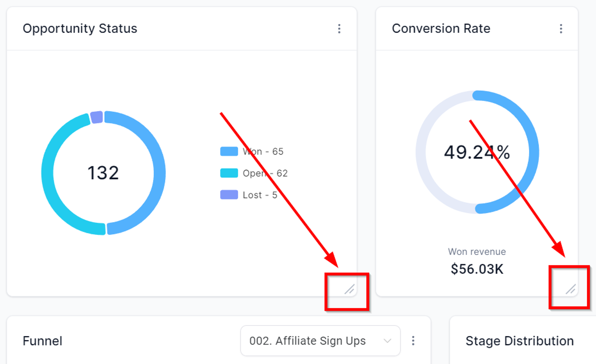The width and height of the screenshot is (596, 364).
Task: Click the Opportunity Status title
Action: (80, 29)
